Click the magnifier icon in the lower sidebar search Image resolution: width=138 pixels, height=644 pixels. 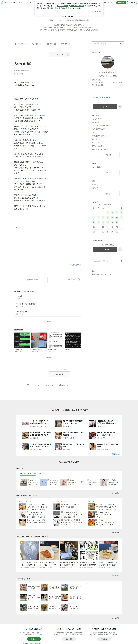click(122, 261)
